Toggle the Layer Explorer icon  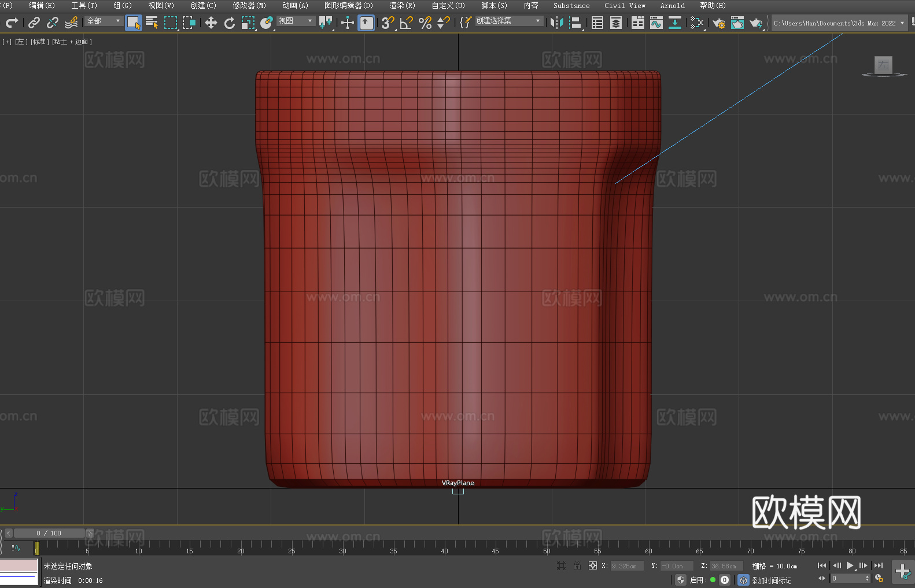pyautogui.click(x=616, y=23)
